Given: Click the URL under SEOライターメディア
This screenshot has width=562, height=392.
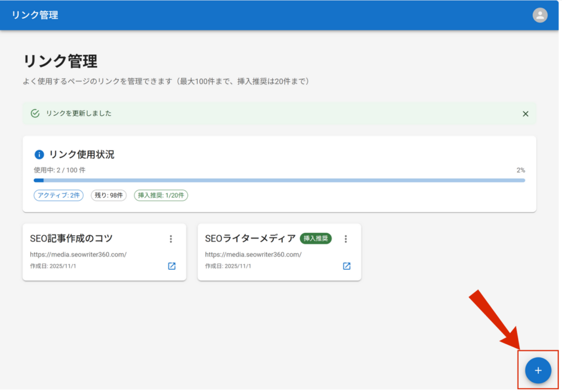Looking at the screenshot, I should [254, 254].
